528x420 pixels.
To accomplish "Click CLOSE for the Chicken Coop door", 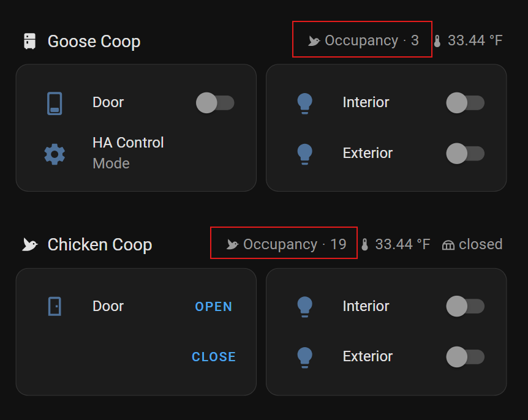I will click(x=214, y=357).
